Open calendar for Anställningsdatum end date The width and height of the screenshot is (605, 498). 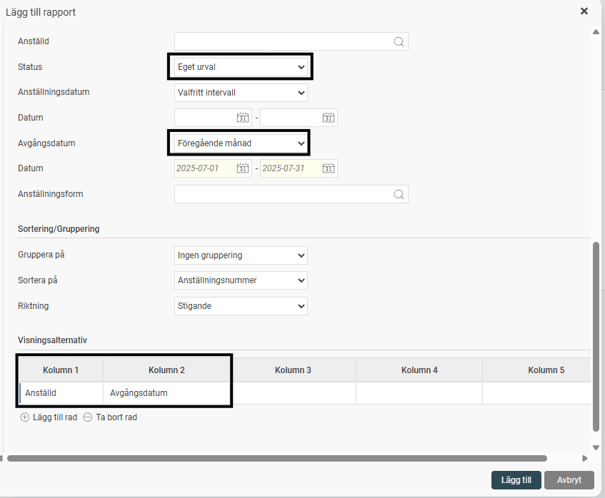(x=328, y=118)
